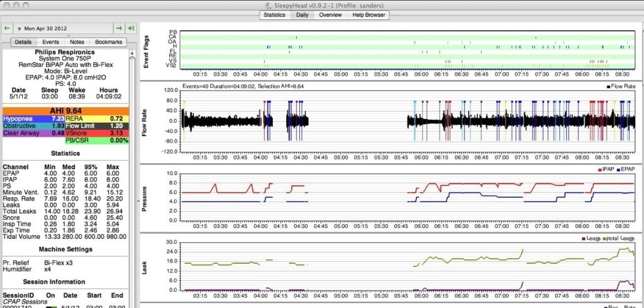Click the Pr. Relief Bi-Flex x3 setting
Image resolution: width=644 pixels, height=308 pixels.
pos(38,263)
